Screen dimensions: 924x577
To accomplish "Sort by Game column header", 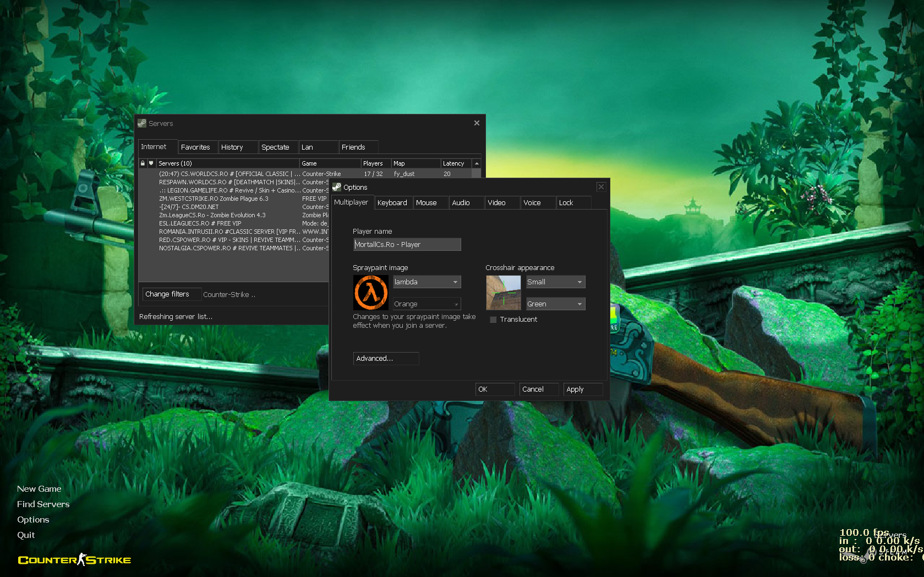I will click(330, 163).
